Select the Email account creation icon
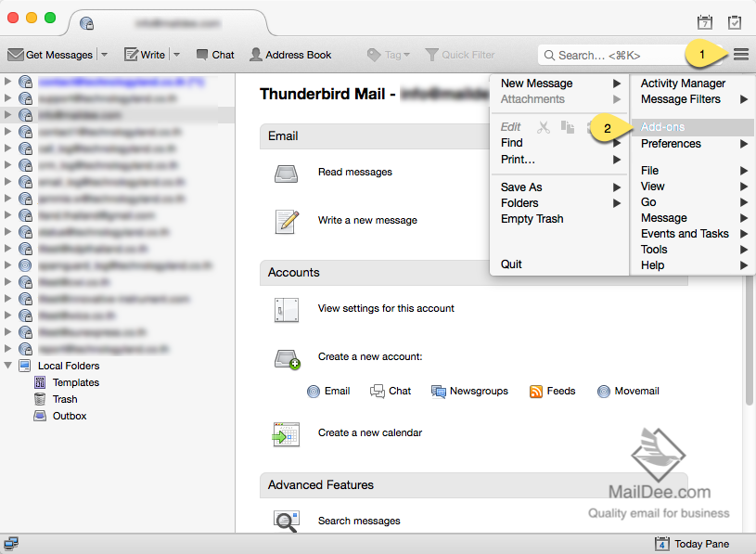 314,391
